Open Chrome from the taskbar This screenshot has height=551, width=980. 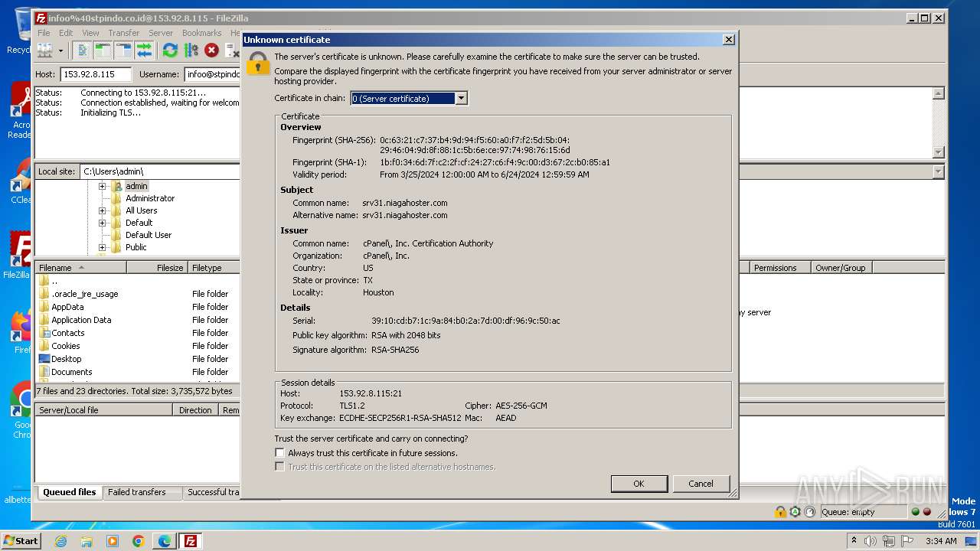click(x=139, y=541)
